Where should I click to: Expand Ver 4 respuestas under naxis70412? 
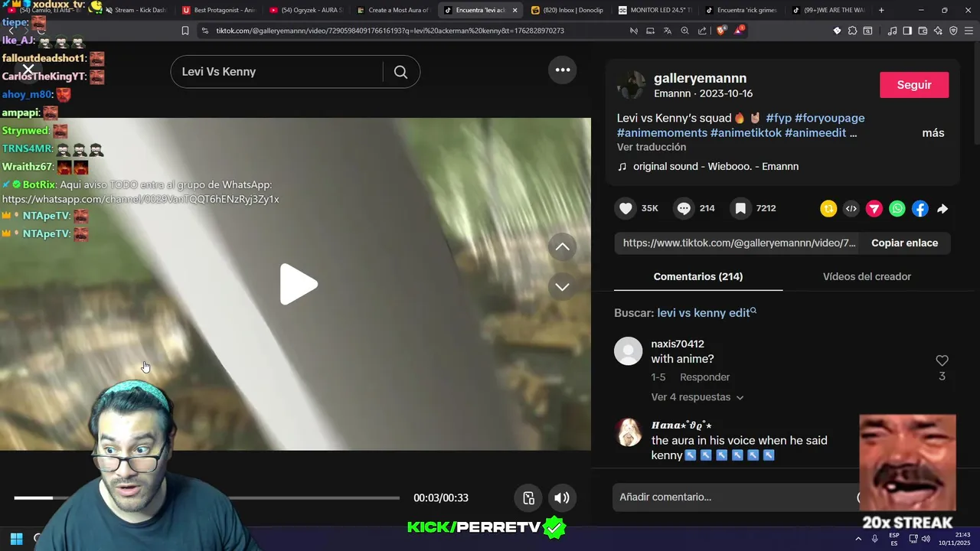(x=697, y=397)
